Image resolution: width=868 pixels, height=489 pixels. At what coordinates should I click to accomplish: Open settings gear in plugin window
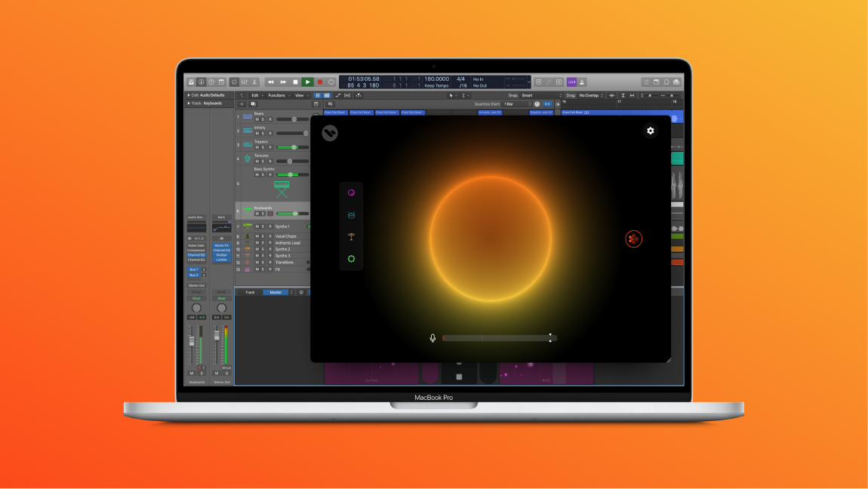[x=651, y=131]
